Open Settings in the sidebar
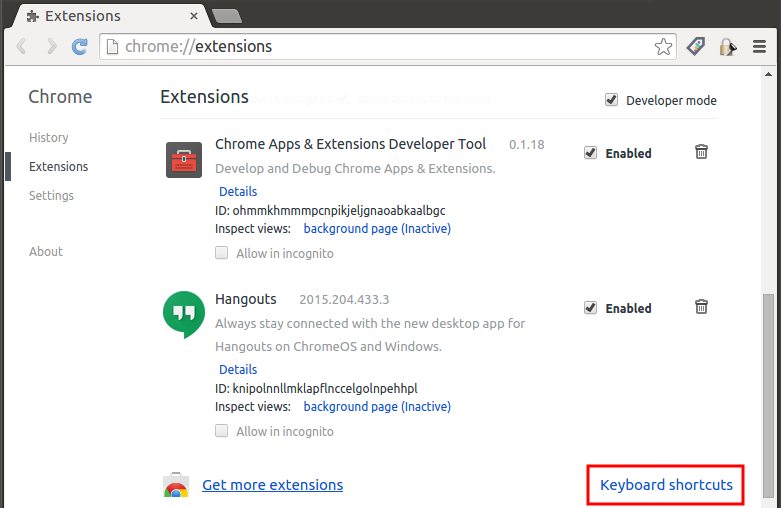The height and width of the screenshot is (508, 781). click(x=51, y=195)
